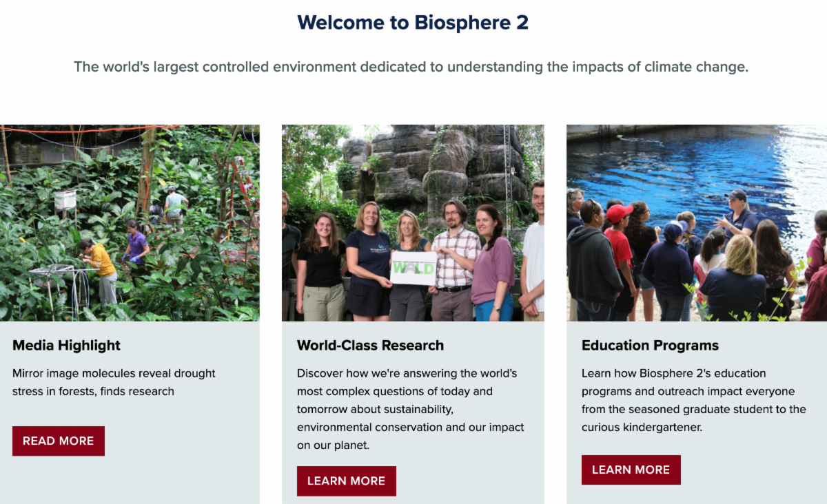Open the rainforest researchers photo
The width and height of the screenshot is (827, 504).
pos(130,222)
